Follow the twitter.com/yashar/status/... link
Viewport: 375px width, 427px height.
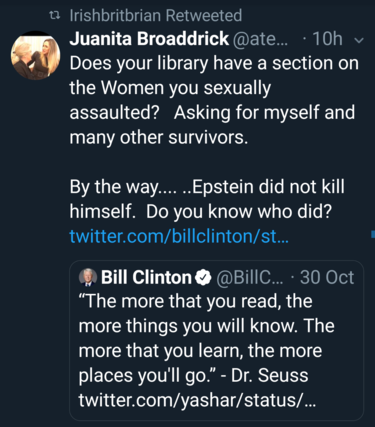coord(197,400)
